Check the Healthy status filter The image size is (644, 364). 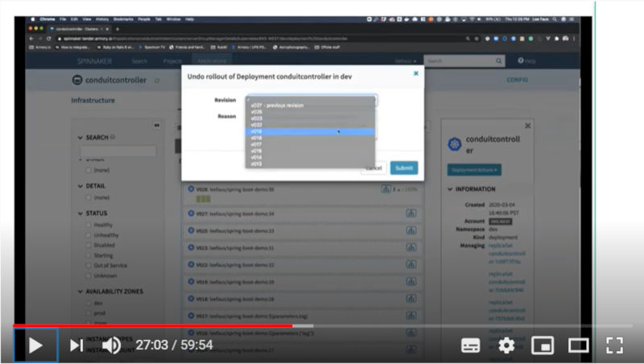[89, 225]
